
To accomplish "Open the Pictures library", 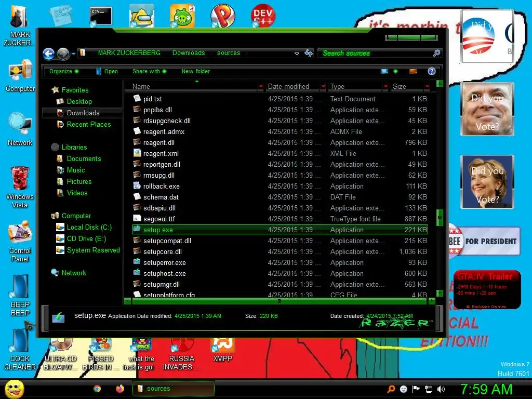I will (x=79, y=181).
